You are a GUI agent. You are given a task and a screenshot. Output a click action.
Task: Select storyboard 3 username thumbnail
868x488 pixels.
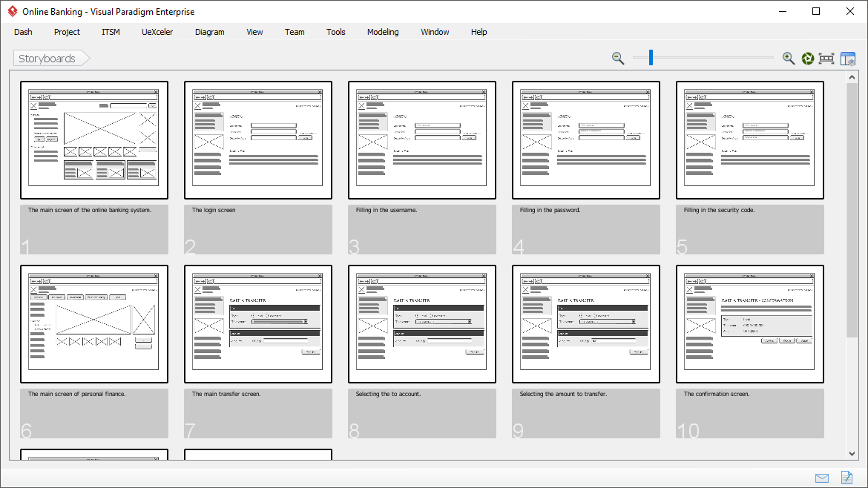tap(422, 140)
